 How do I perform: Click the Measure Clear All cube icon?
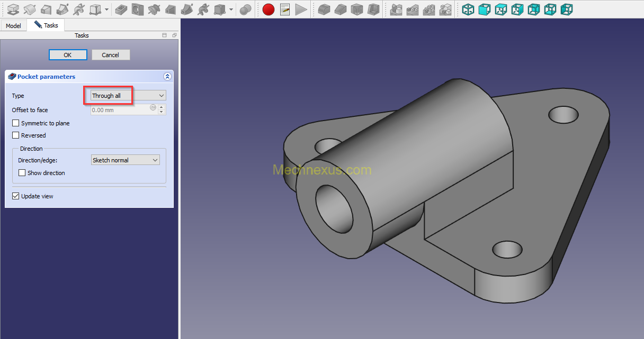coord(517,9)
